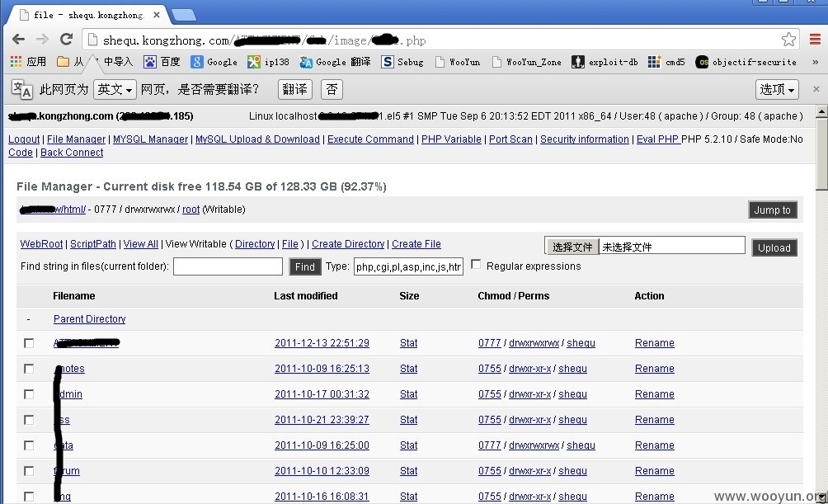Open View All files link
The width and height of the screenshot is (828, 504).
[x=140, y=244]
